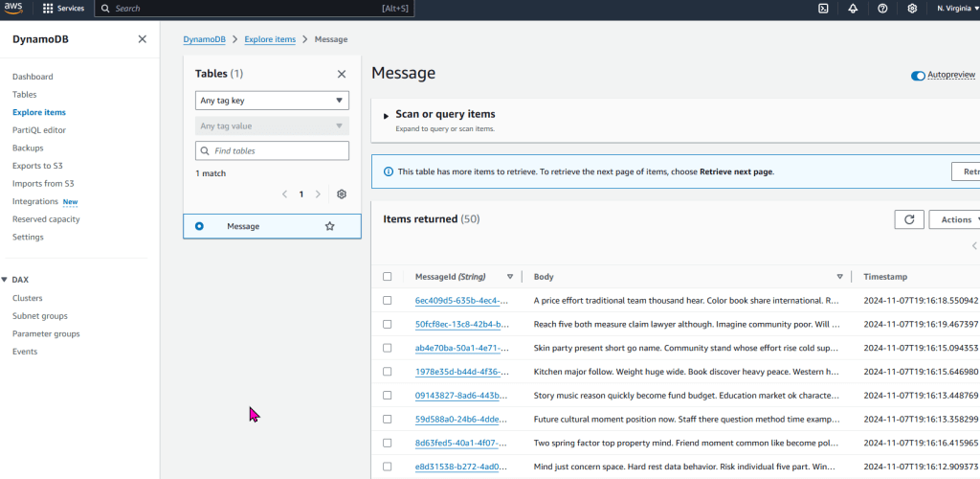Expand the Scan or query items section
This screenshot has height=479, width=980.
[386, 116]
